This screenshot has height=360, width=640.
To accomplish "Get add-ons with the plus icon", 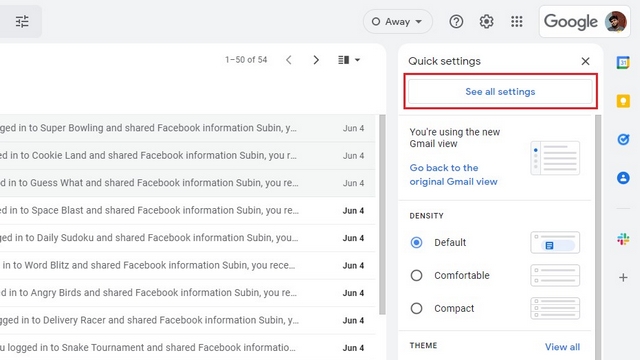I will 623,278.
